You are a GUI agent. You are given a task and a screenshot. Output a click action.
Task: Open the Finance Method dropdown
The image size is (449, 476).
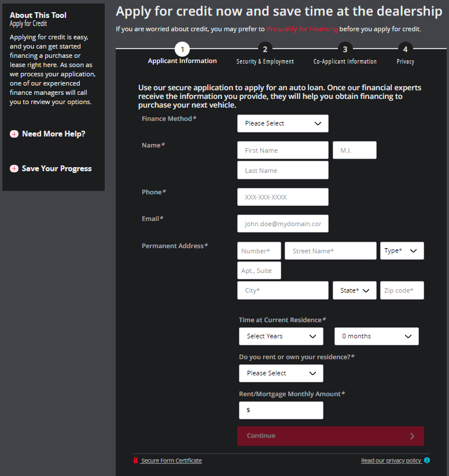(x=282, y=123)
